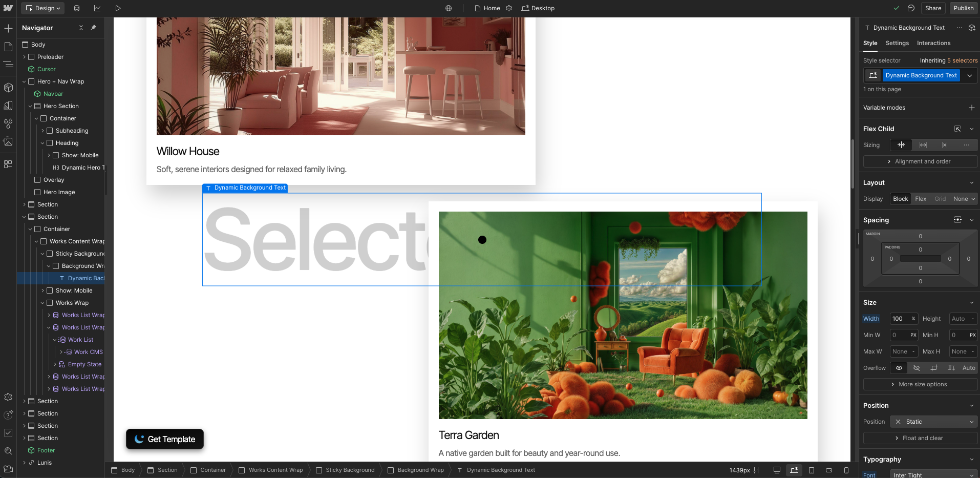Viewport: 980px width, 478px height.
Task: Click the create component icon in Style panel header
Action: click(972, 28)
